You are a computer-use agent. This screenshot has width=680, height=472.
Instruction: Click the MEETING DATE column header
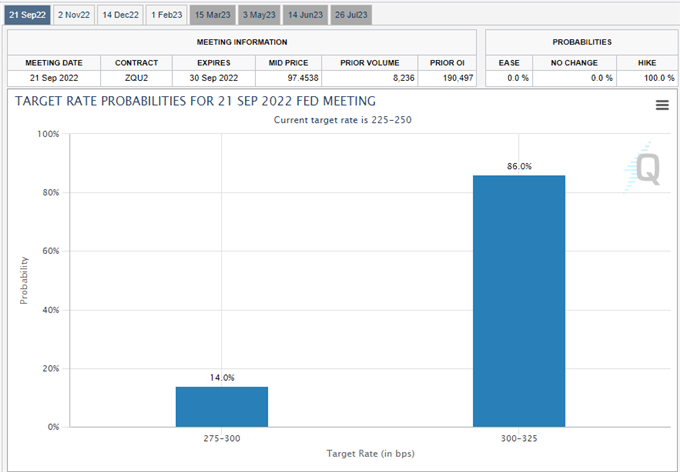pos(54,63)
